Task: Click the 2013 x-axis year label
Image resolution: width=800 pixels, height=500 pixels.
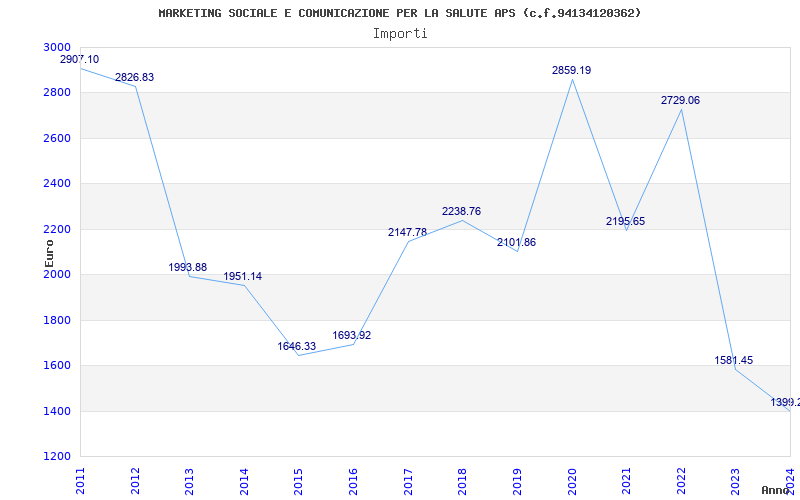Action: point(190,481)
